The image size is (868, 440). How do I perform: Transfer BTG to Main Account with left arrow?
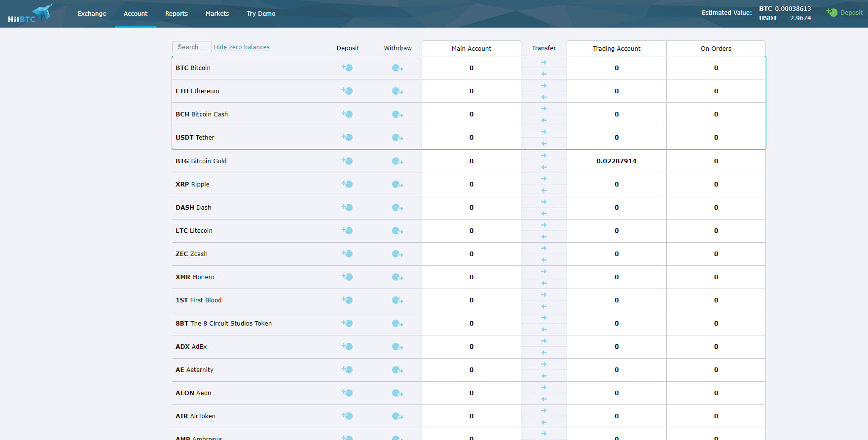[544, 167]
